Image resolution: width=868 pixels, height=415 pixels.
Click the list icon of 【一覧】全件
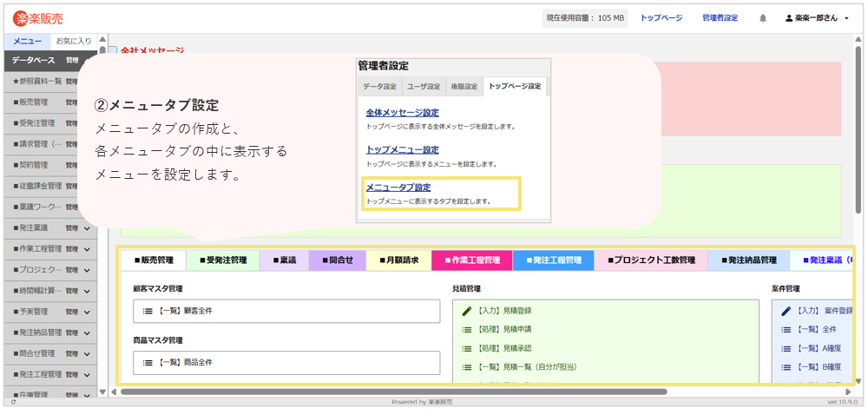(x=786, y=329)
